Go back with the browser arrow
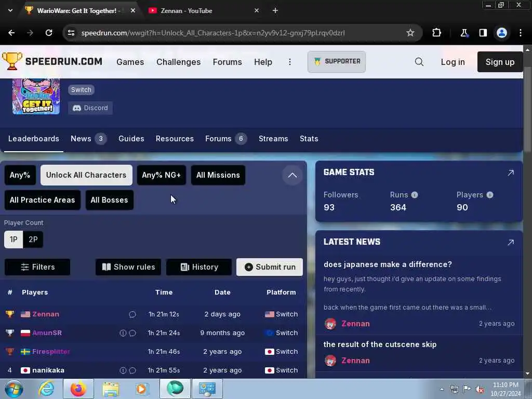The height and width of the screenshot is (399, 532). tap(11, 33)
